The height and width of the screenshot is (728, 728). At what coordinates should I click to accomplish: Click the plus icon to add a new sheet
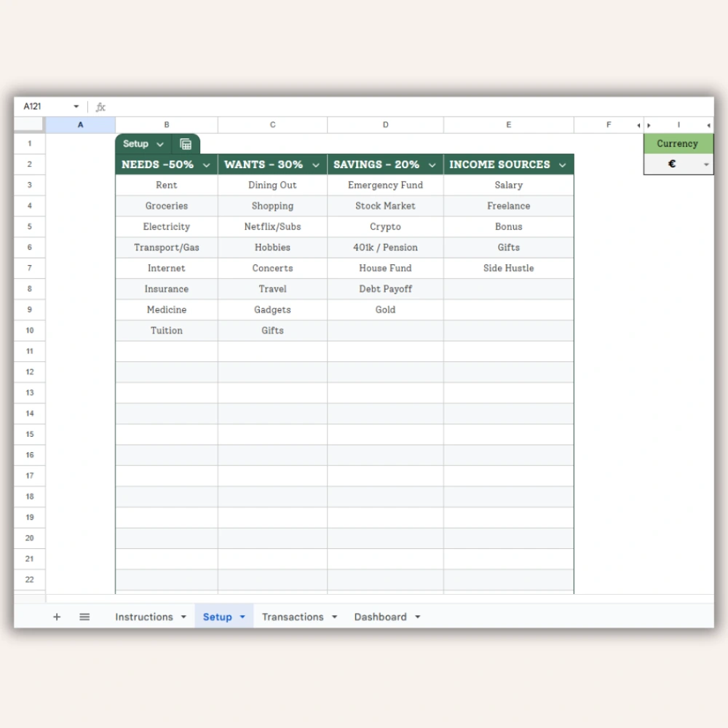[57, 617]
